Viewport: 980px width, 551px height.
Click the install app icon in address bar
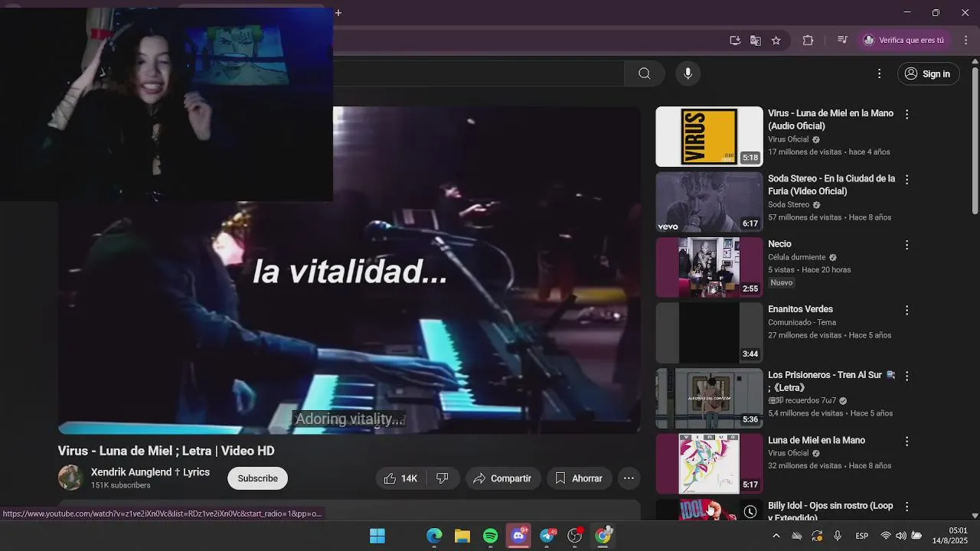point(735,41)
